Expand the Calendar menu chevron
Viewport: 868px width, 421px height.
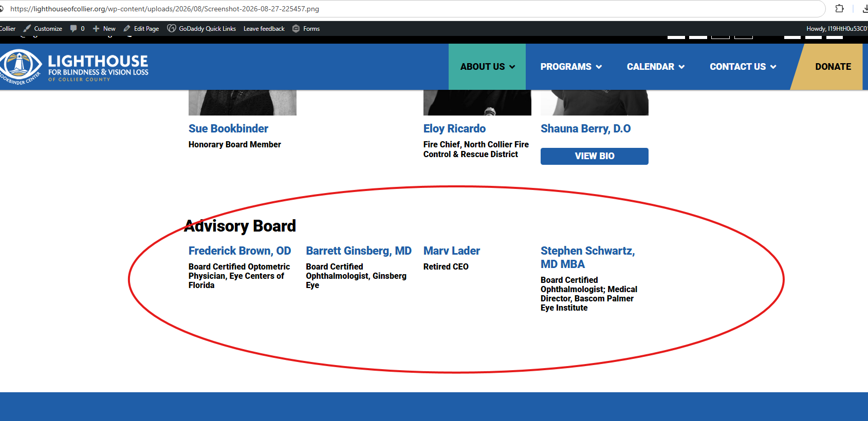(x=681, y=67)
